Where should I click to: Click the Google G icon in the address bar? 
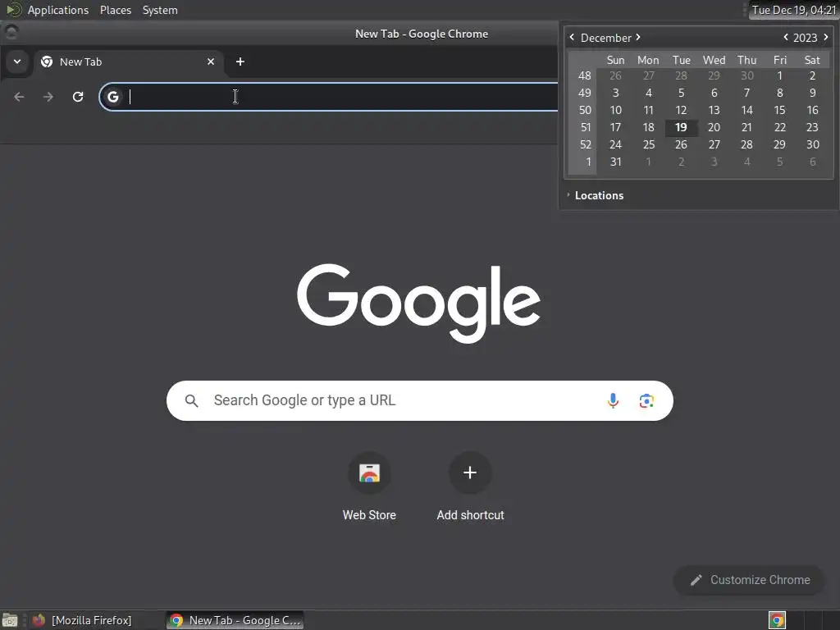pos(113,97)
